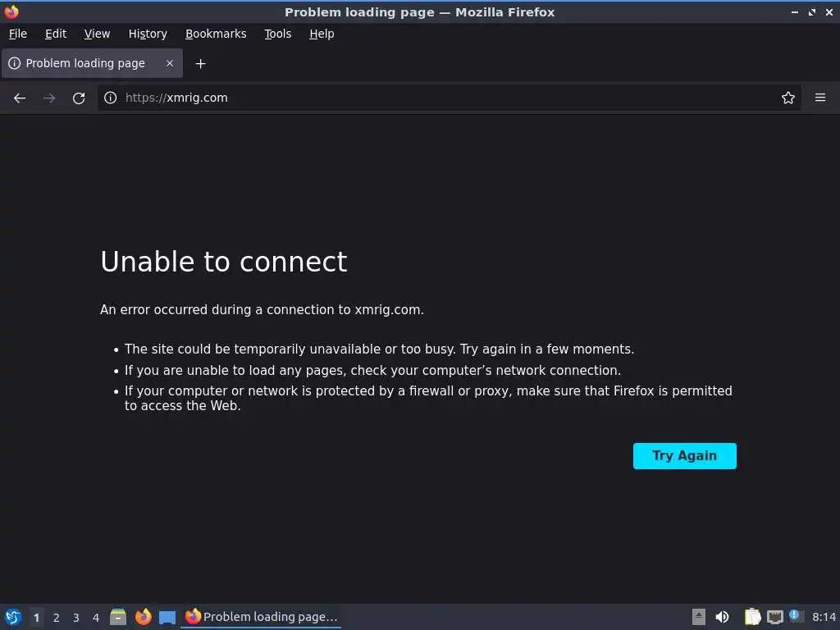Bookmark this page with the star
840x630 pixels.
click(787, 98)
